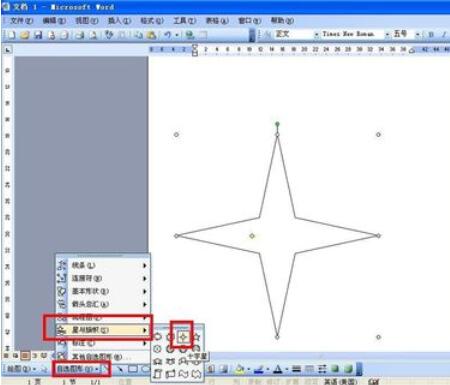Select the 4-point star (十字星) shape
This screenshot has width=450, height=385.
(x=183, y=337)
